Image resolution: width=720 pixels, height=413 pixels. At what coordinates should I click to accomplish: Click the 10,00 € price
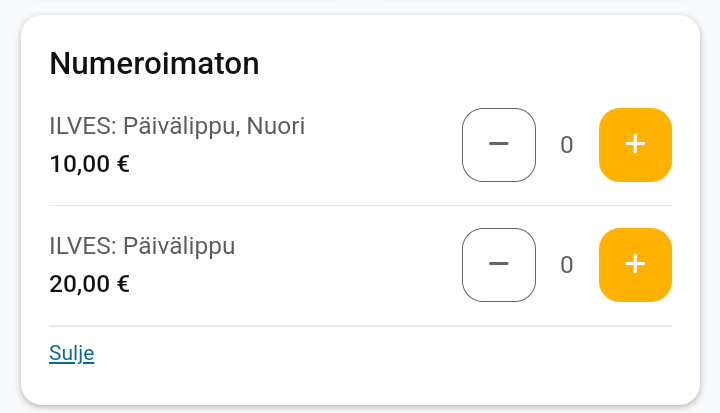(89, 164)
